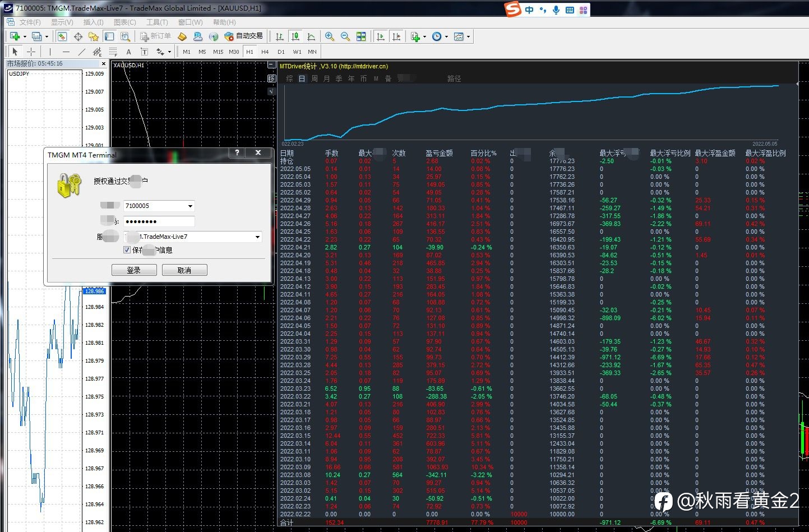The image size is (809, 532).
Task: Click the 取消 cancel button
Action: (x=184, y=270)
